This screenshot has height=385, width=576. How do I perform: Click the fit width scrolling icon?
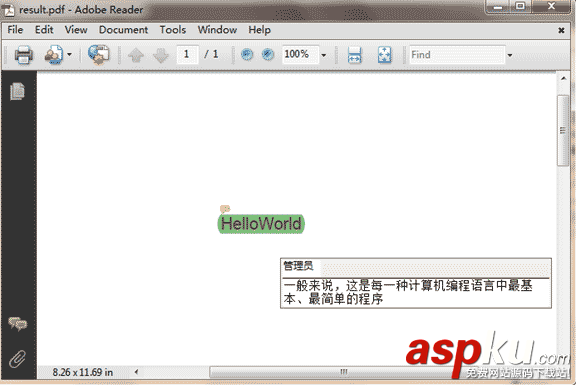click(x=354, y=55)
